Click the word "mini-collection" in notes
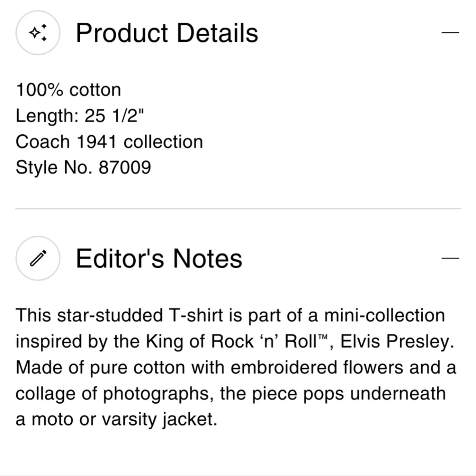476x476 pixels. pyautogui.click(x=384, y=316)
